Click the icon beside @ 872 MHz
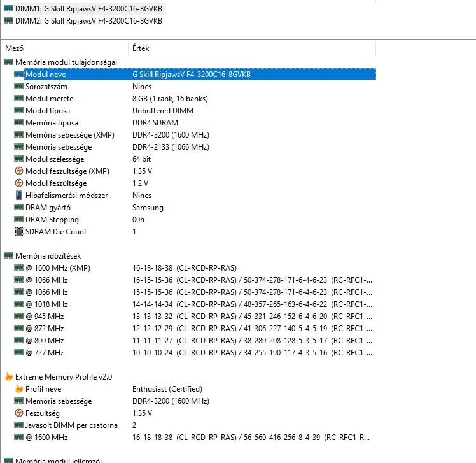The width and height of the screenshot is (476, 463). click(19, 328)
